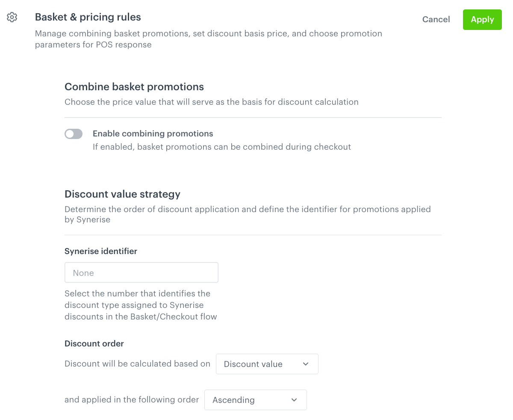Click the Discount value strategy heading
This screenshot has width=513, height=420.
tap(122, 194)
